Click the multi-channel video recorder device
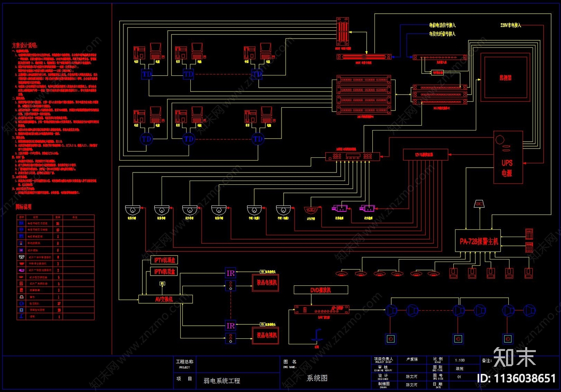 point(352,157)
